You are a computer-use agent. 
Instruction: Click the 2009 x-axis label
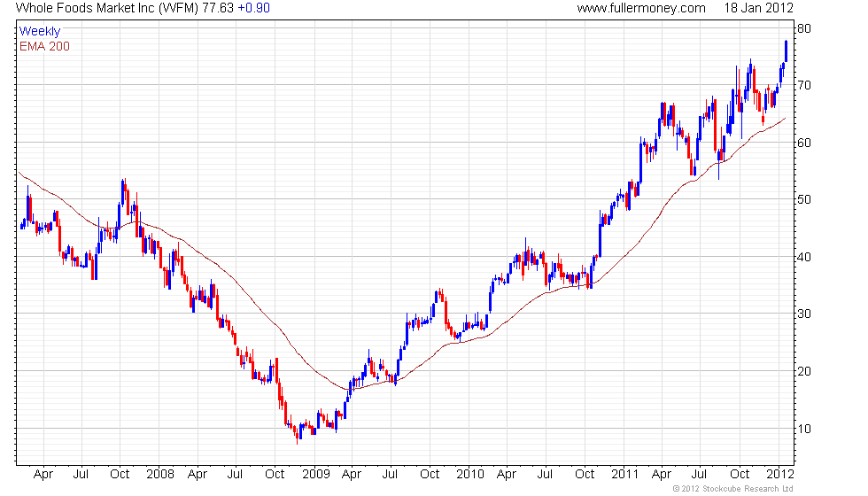[315, 475]
